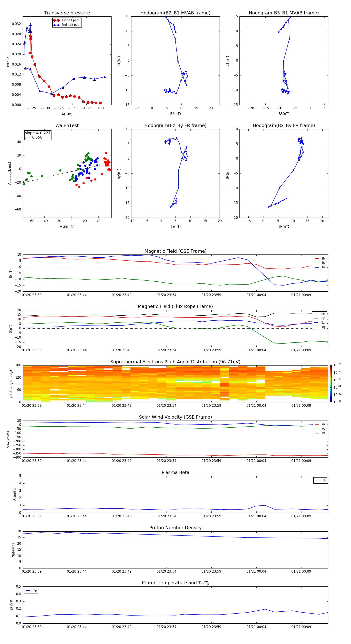Click the 'Hodogram(B2_B1 MVAB frame)' title
Viewport: 351px width, 644px height.
pos(175,13)
